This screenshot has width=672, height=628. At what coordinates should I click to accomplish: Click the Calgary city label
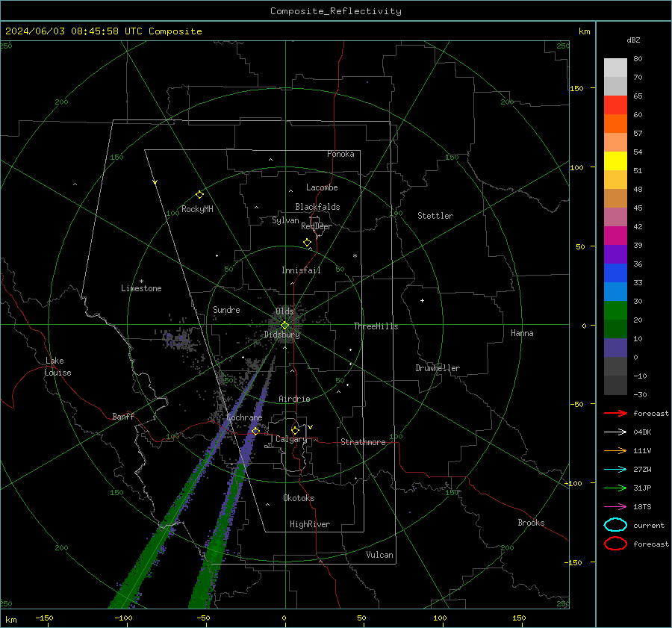pyautogui.click(x=291, y=439)
